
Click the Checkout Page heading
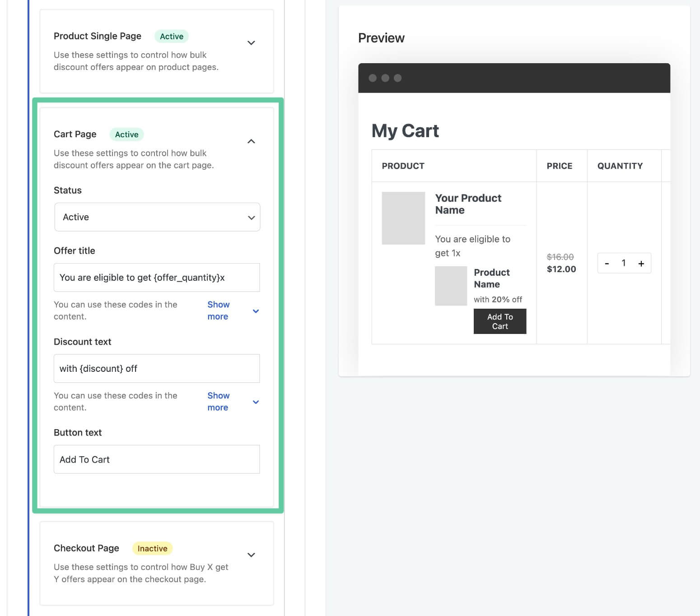click(x=86, y=548)
